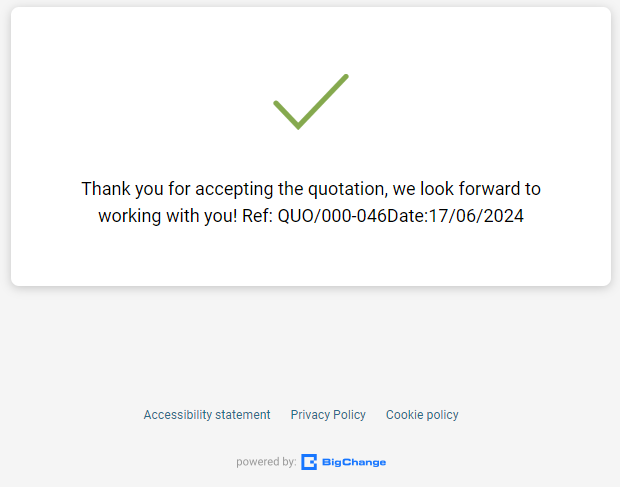The width and height of the screenshot is (620, 487).
Task: Click the "working with you!" phrase
Action: (167, 216)
